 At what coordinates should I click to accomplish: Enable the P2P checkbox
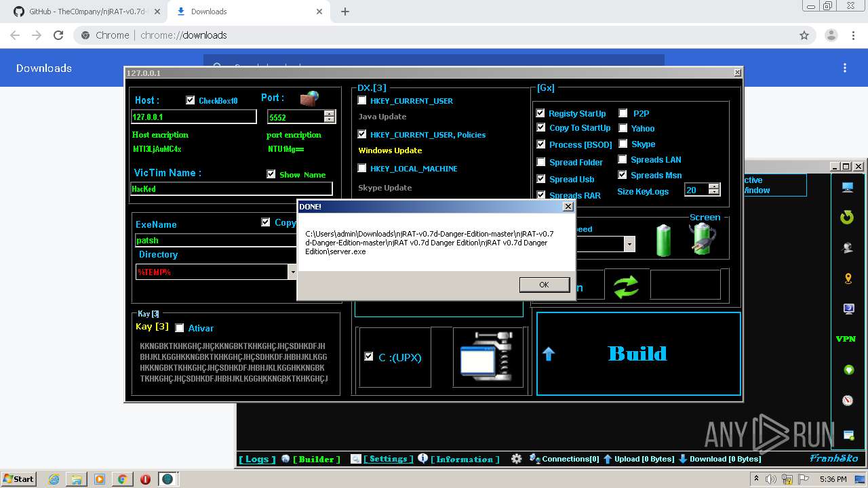pos(623,113)
